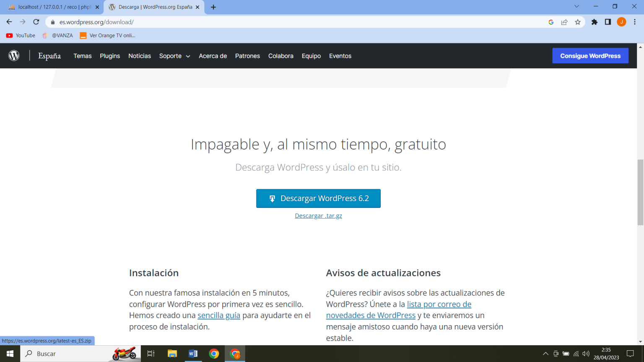Open the orange J profile avatar
Image resolution: width=644 pixels, height=362 pixels.
pos(621,22)
